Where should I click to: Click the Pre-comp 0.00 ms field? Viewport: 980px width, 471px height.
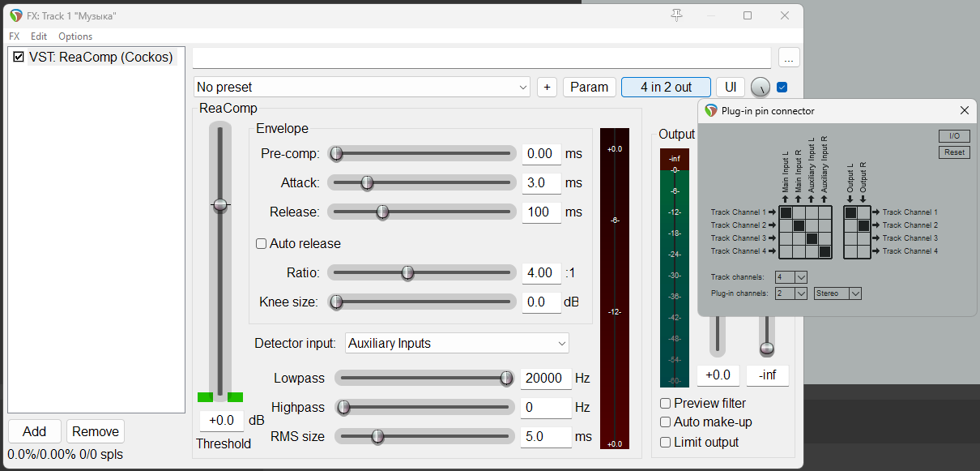click(541, 153)
